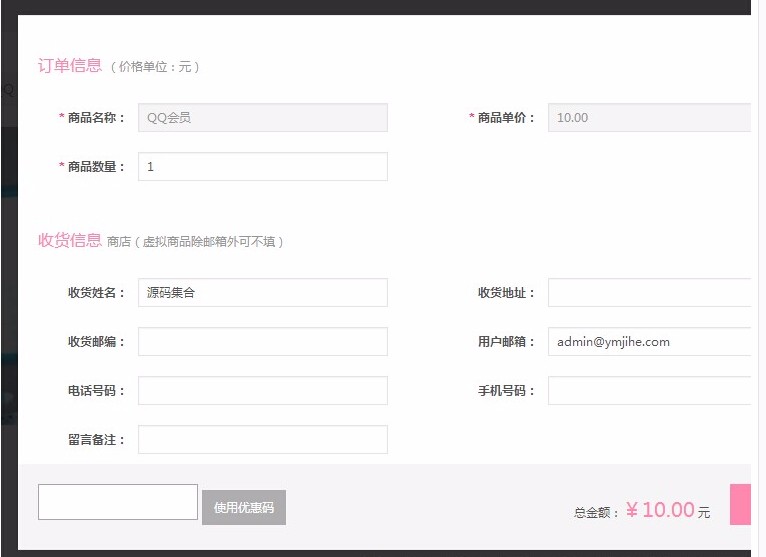Image resolution: width=766 pixels, height=557 pixels.
Task: Click the 总金额 label
Action: point(596,513)
